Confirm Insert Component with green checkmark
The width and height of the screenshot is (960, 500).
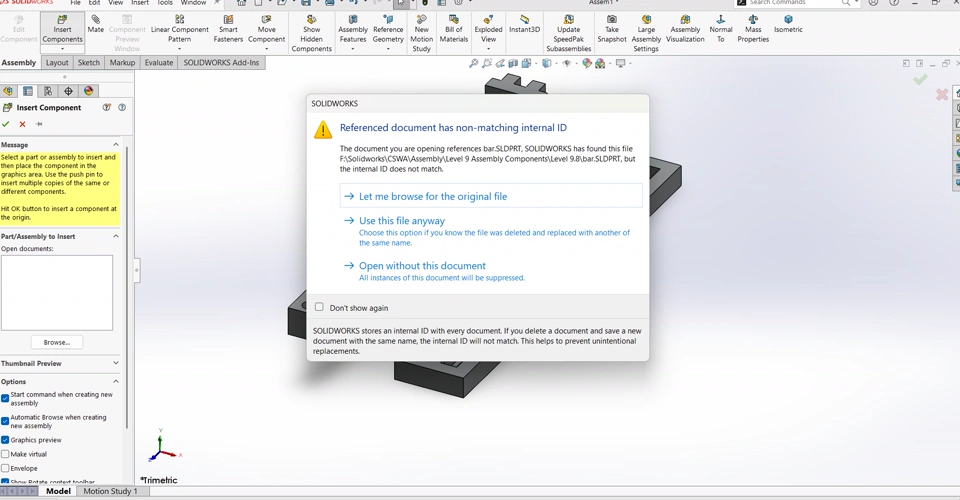[6, 124]
